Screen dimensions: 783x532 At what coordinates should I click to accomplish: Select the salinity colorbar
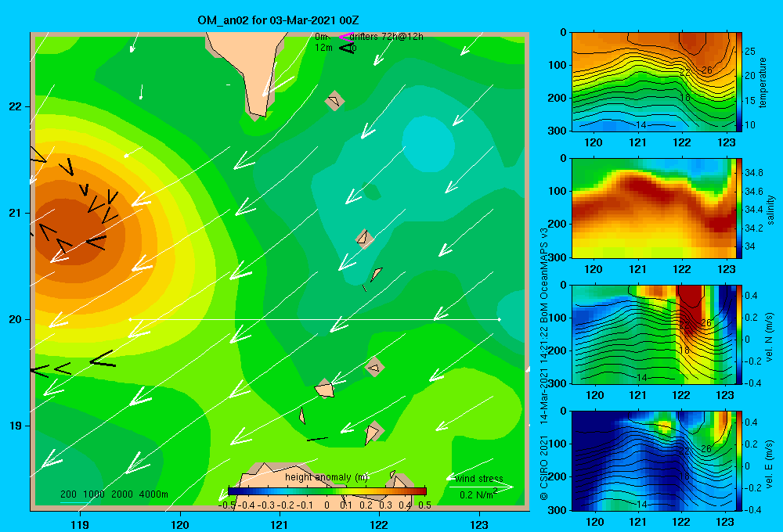(x=739, y=209)
